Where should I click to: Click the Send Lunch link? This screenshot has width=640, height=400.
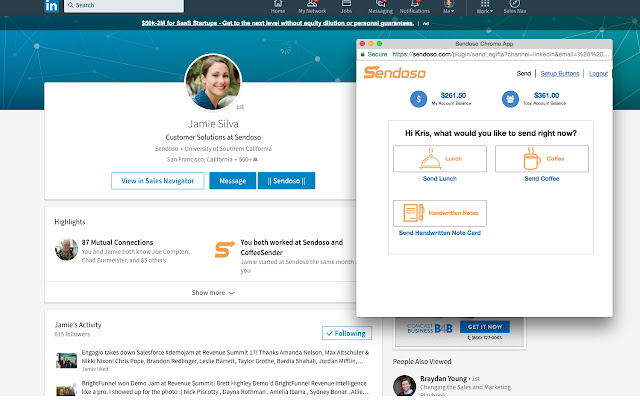click(440, 178)
